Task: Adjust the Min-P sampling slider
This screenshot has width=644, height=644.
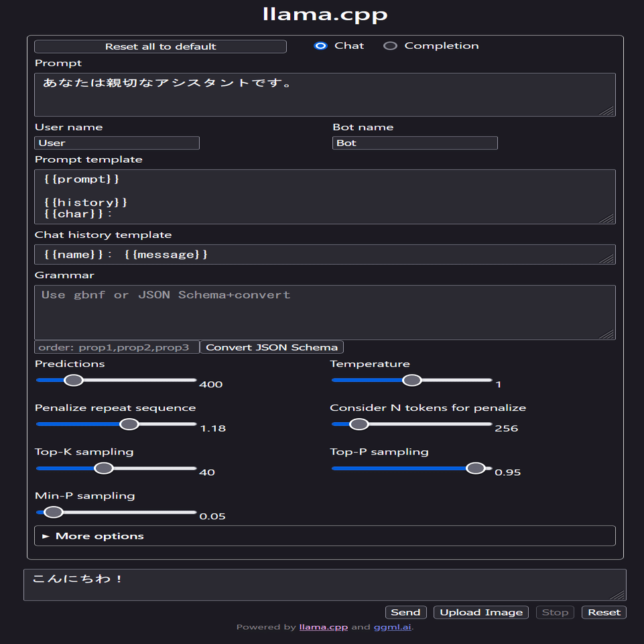Action: point(116,512)
